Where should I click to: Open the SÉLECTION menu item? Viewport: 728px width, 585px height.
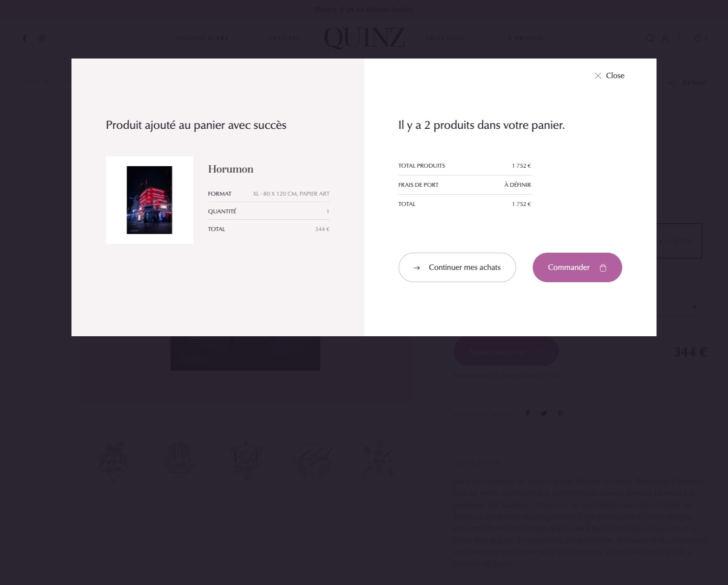click(x=445, y=38)
